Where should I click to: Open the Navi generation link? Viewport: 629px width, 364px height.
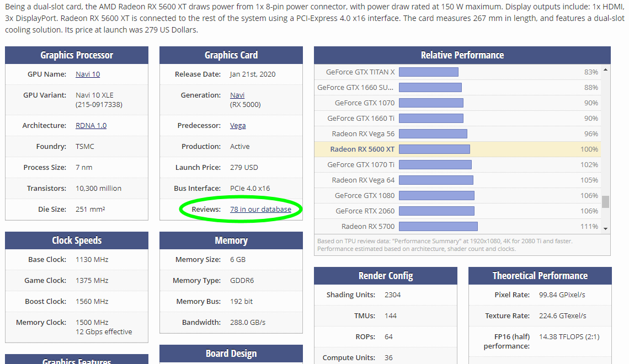(237, 95)
